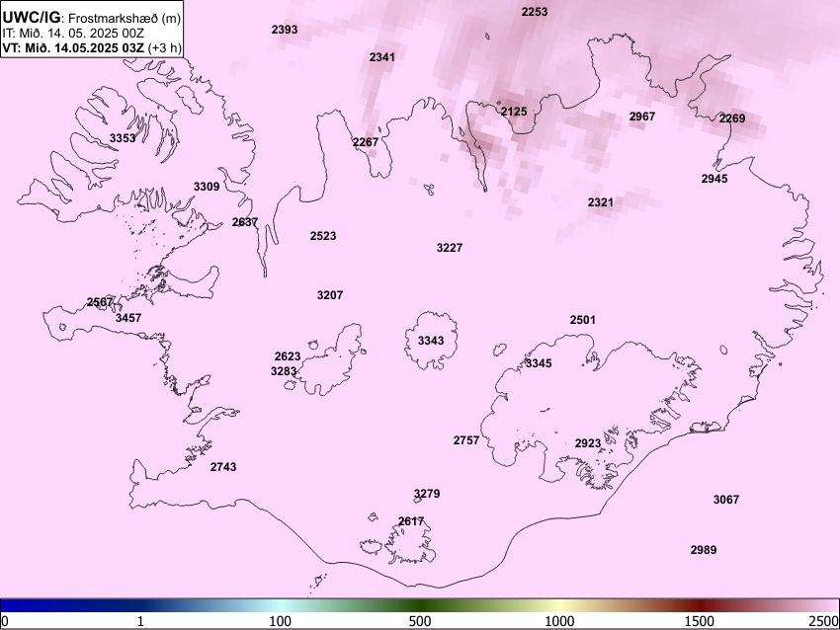Click the IT: Mið. 14. 05. 2025 00Z line
The width and height of the screenshot is (840, 630).
click(73, 33)
